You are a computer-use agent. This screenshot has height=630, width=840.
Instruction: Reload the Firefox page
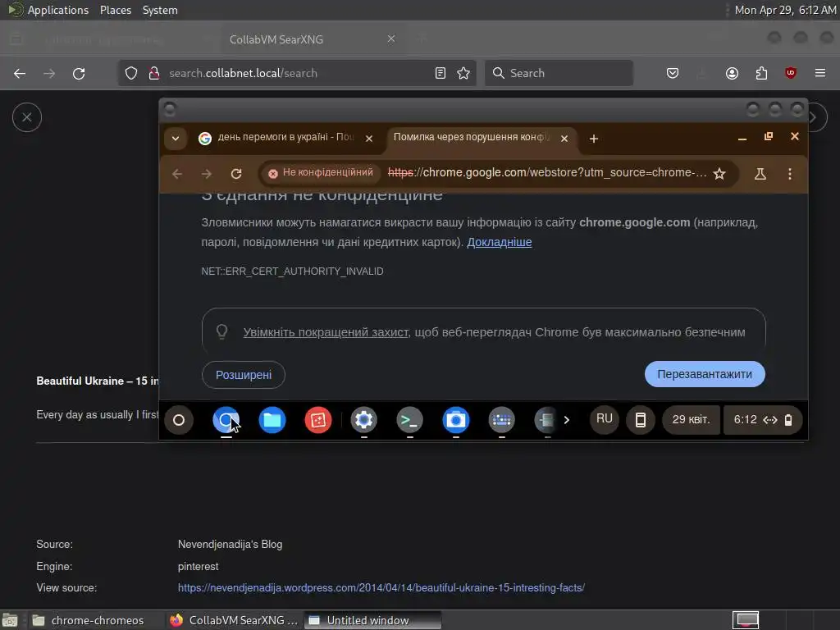79,73
